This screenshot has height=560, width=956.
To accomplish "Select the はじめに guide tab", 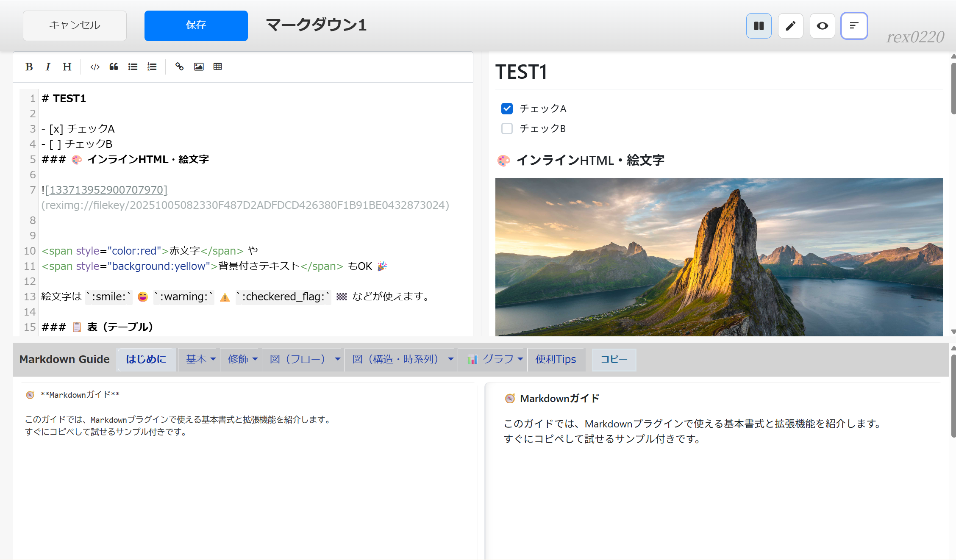I will pyautogui.click(x=146, y=359).
